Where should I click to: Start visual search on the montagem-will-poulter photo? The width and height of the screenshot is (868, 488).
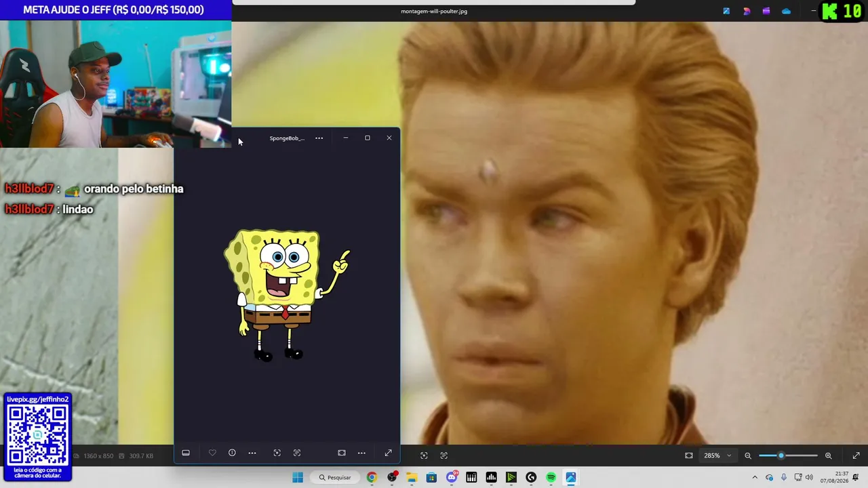pyautogui.click(x=424, y=455)
